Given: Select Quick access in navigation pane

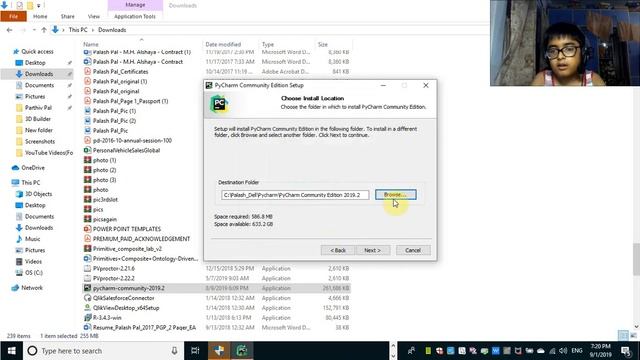Looking at the screenshot, I should pos(37,51).
